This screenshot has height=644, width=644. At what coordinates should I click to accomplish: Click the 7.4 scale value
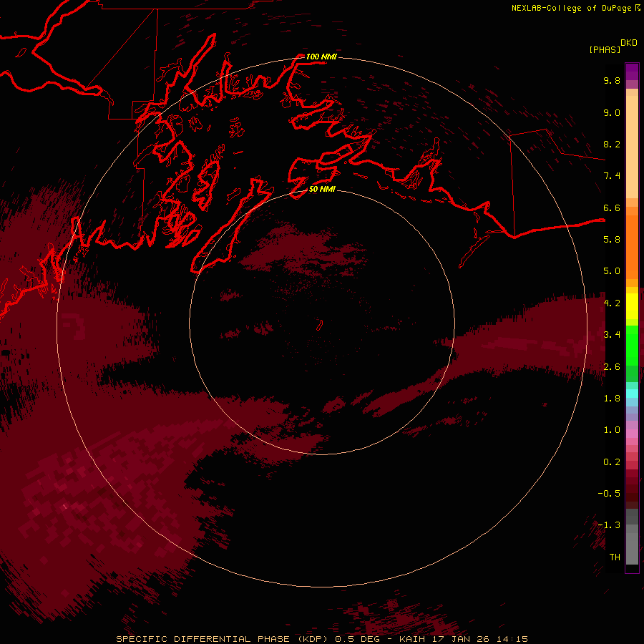pyautogui.click(x=612, y=176)
